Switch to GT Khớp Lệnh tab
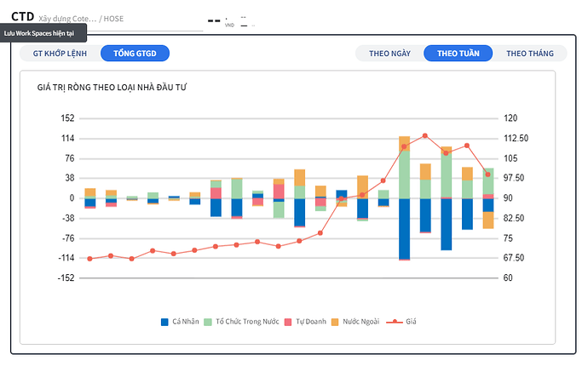This screenshot has width=588, height=366. (x=57, y=53)
